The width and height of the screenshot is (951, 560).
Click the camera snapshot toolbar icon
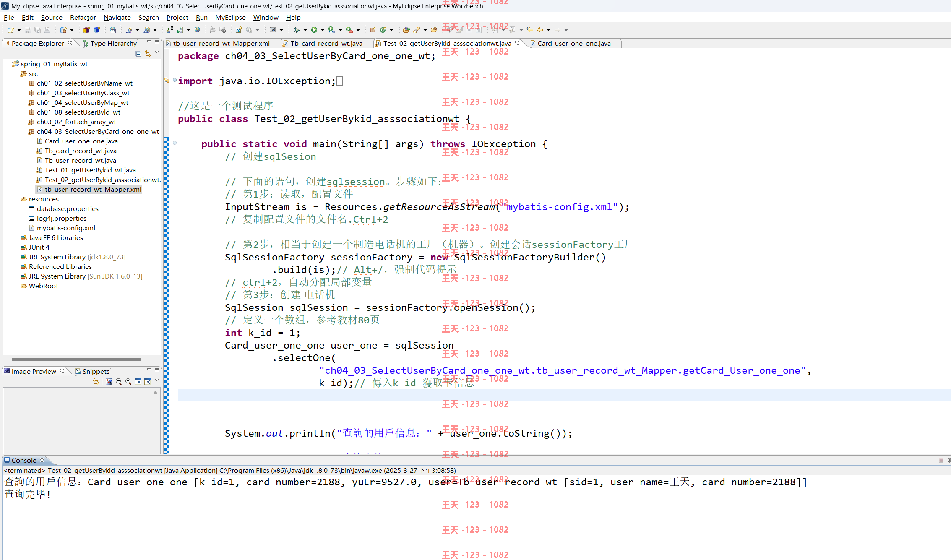pos(273,30)
